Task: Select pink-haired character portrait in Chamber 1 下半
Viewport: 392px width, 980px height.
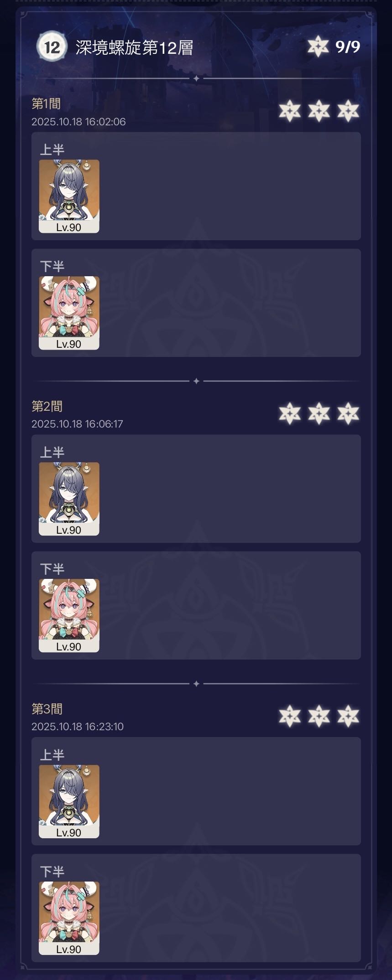Action: (x=69, y=313)
